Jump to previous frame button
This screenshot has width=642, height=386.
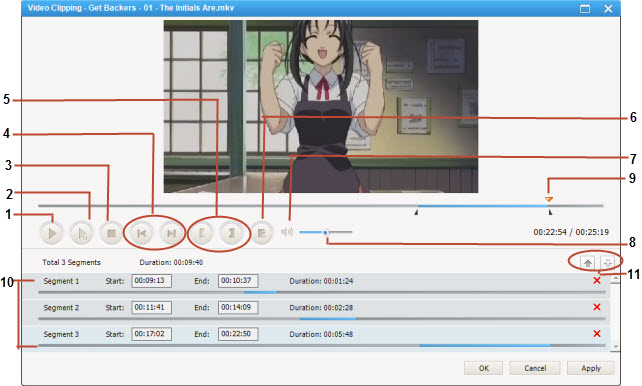[x=142, y=234]
